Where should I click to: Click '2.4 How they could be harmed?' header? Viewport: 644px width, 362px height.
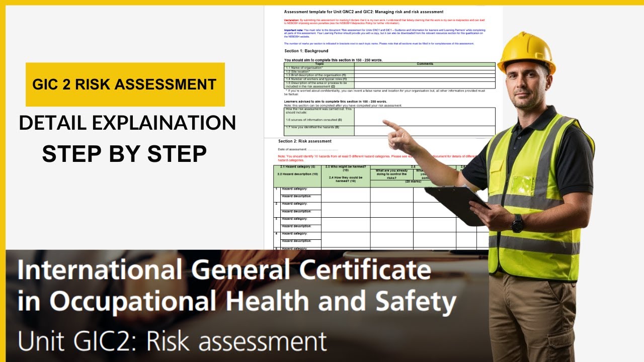coord(346,179)
